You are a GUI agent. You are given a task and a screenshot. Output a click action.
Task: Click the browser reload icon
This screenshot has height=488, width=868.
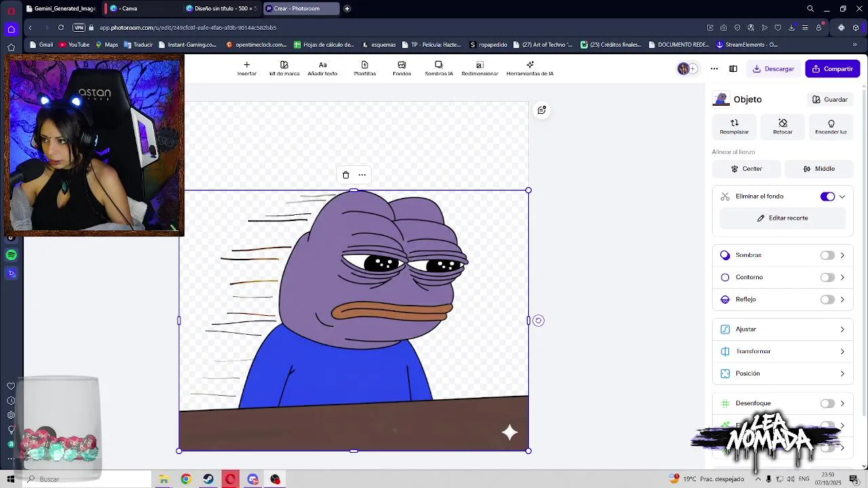point(61,28)
